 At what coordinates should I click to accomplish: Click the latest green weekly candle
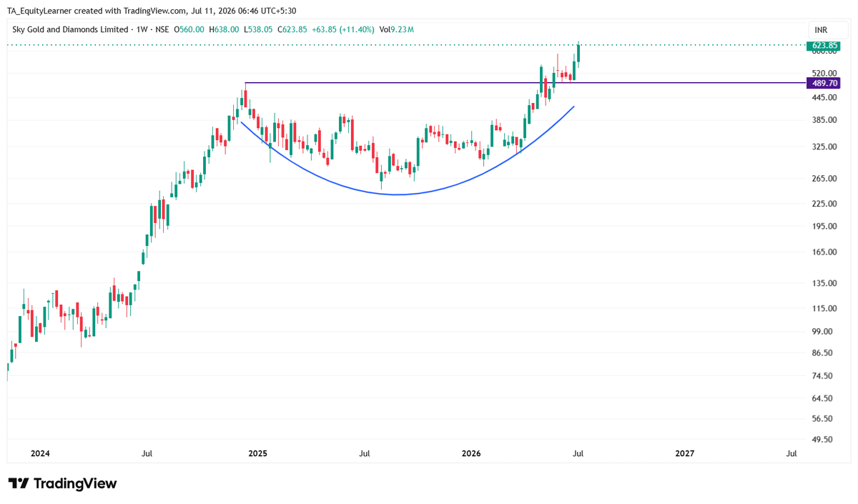click(x=578, y=54)
